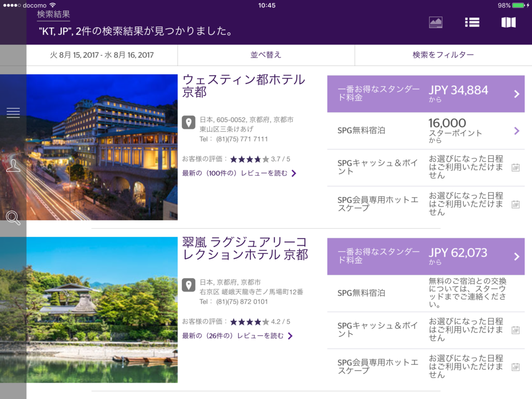The width and height of the screenshot is (532, 399).
Task: Expand Suiran JPY 62,073 rate arrow
Action: tap(517, 257)
